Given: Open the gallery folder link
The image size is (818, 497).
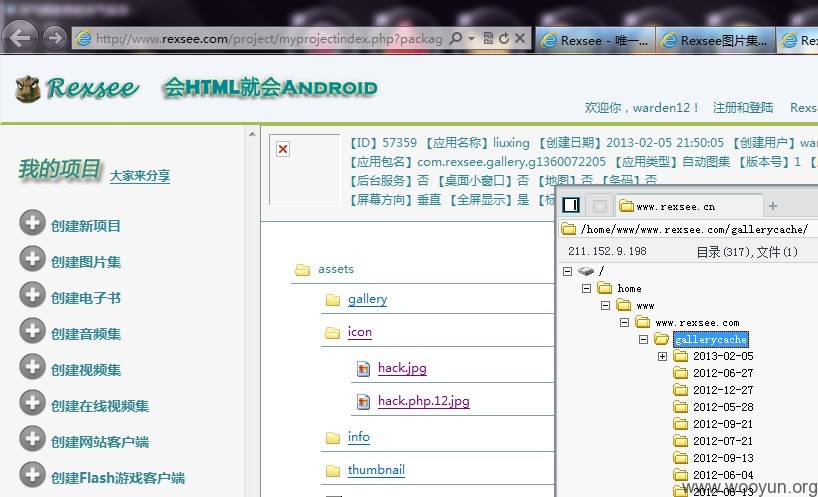Looking at the screenshot, I should 367,299.
